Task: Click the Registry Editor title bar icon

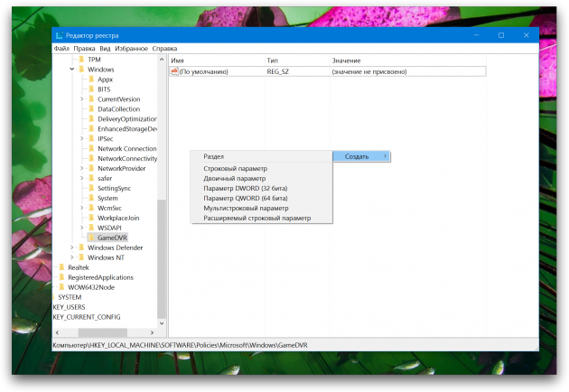Action: tap(61, 34)
